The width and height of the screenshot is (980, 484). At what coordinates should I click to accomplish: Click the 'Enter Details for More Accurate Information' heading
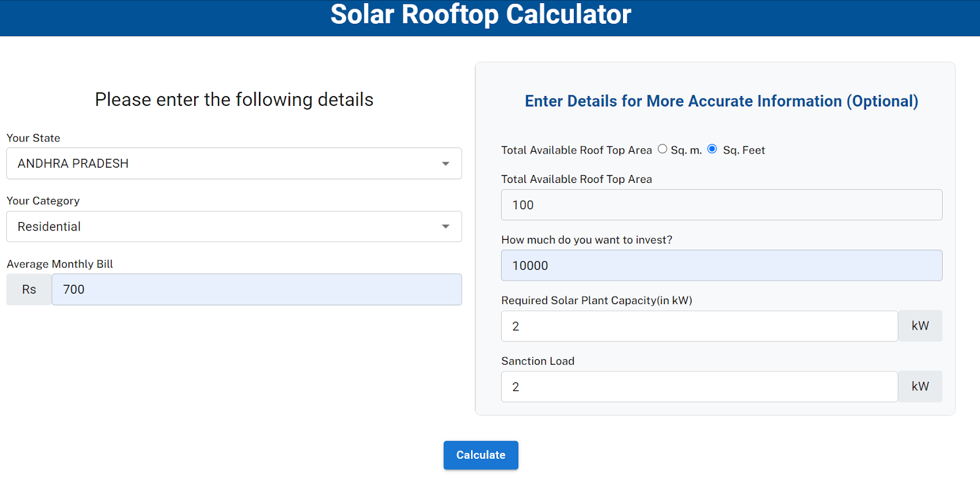722,101
